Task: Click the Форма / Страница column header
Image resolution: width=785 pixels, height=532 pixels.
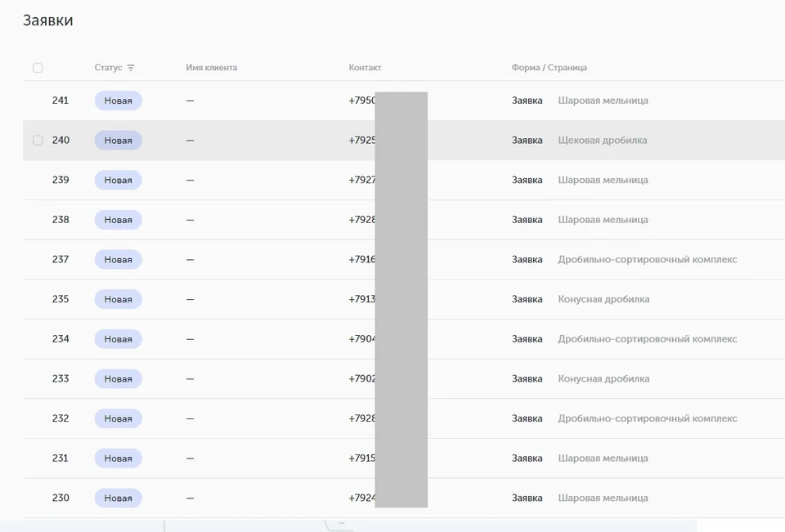Action: coord(549,68)
